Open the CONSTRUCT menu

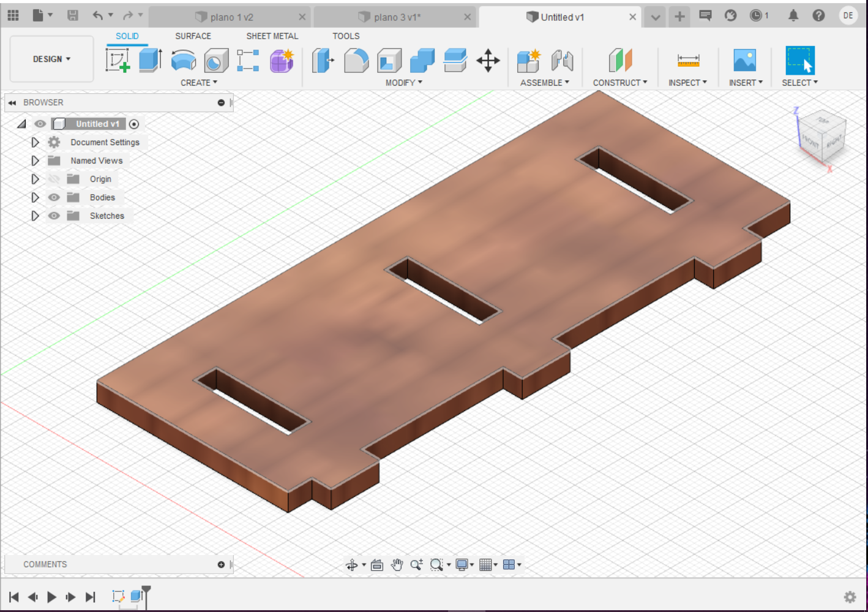[x=619, y=83]
